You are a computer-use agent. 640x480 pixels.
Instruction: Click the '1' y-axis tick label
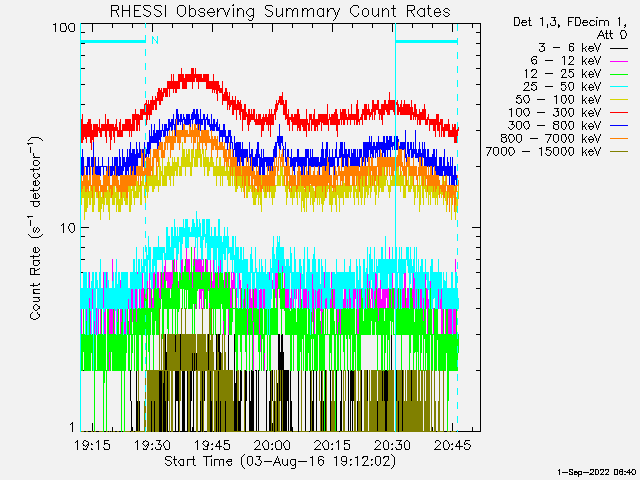[72, 427]
